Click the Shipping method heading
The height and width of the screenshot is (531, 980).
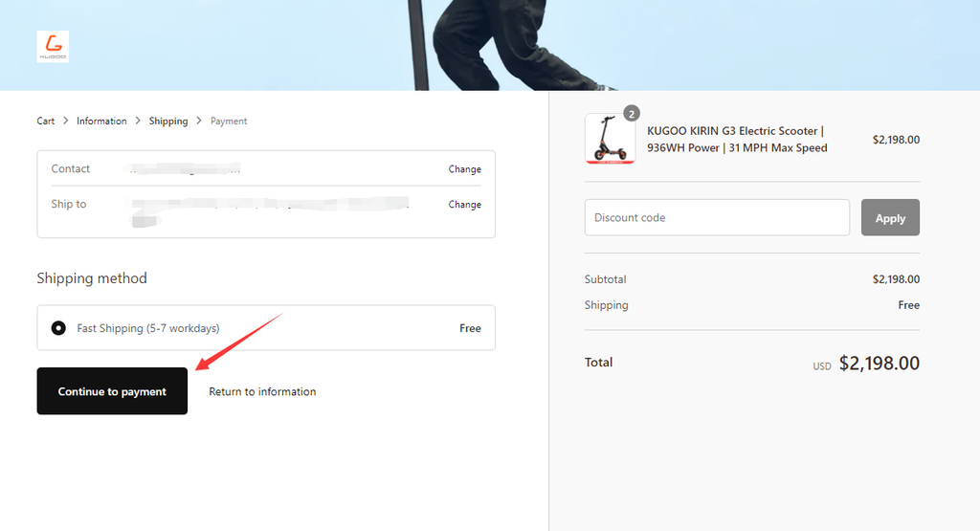(92, 278)
